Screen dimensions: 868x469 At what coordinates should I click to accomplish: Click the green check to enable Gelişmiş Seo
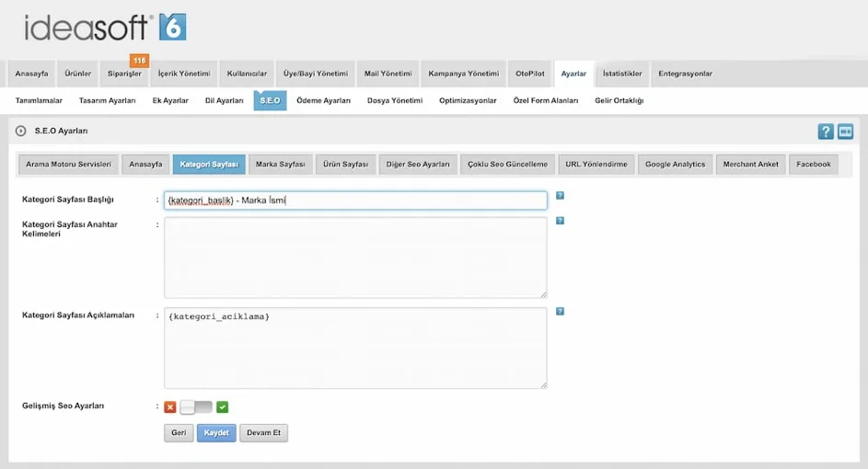222,407
